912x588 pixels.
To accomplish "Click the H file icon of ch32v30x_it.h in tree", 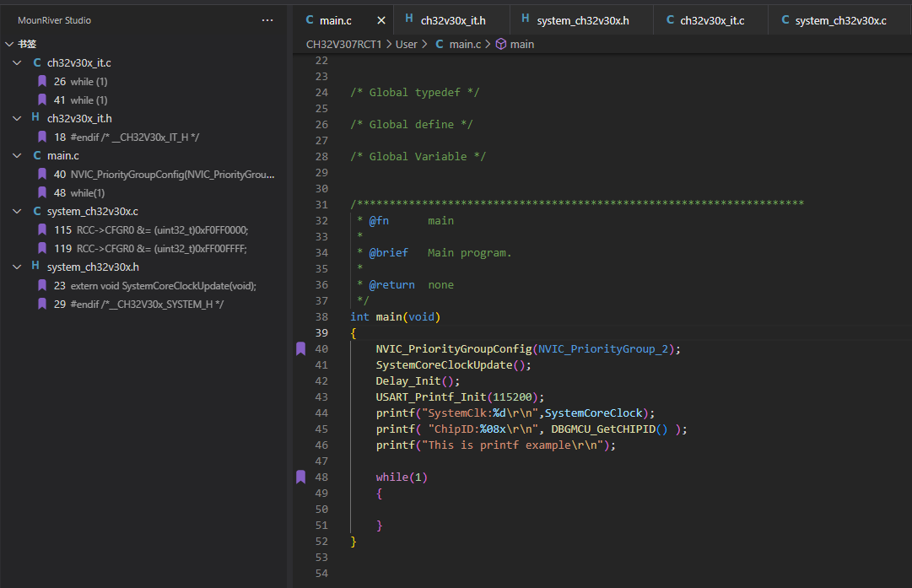I will tap(35, 117).
